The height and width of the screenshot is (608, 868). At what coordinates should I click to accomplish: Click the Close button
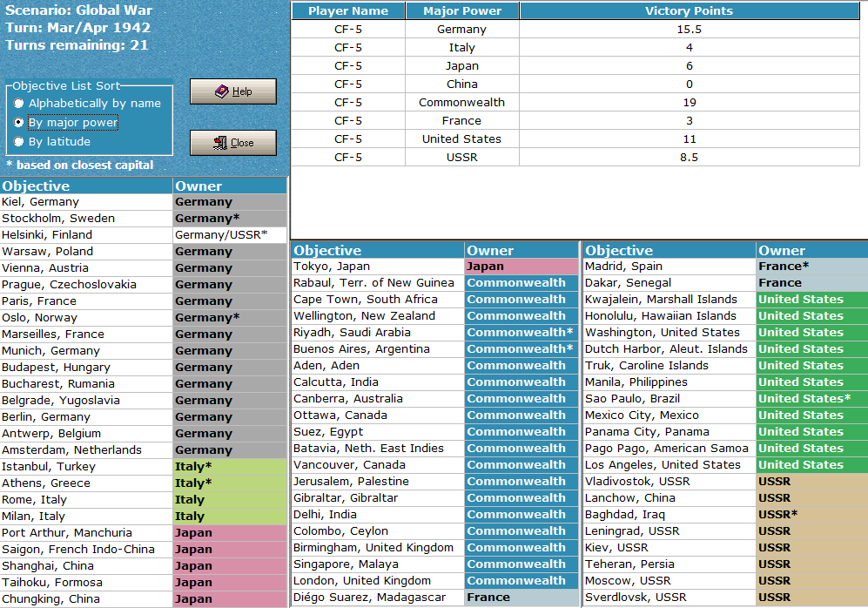(x=233, y=143)
